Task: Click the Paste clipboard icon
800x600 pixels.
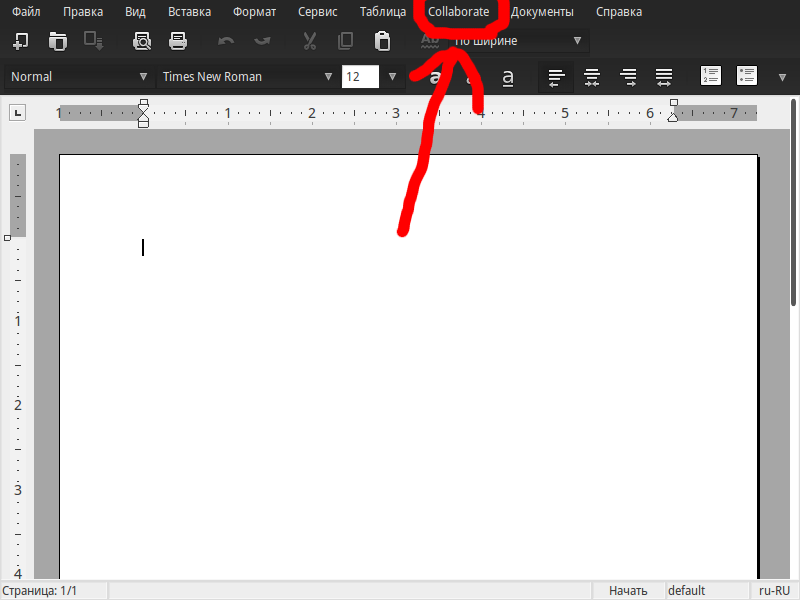Action: (x=381, y=41)
